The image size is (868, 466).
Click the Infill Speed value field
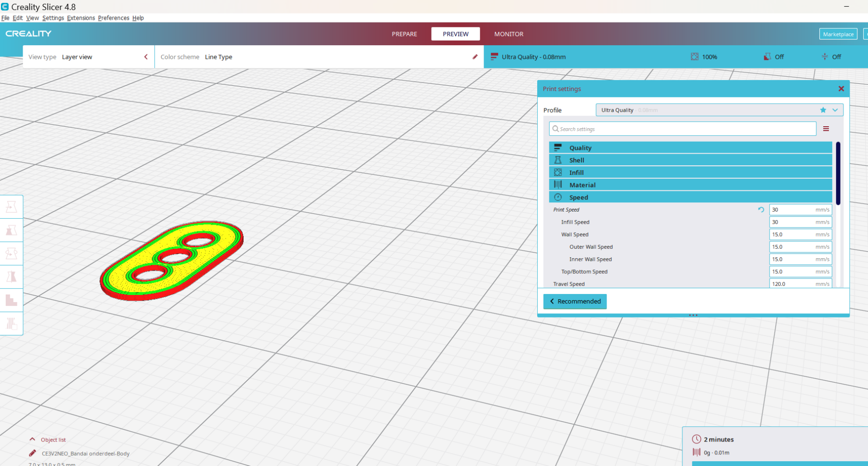800,222
